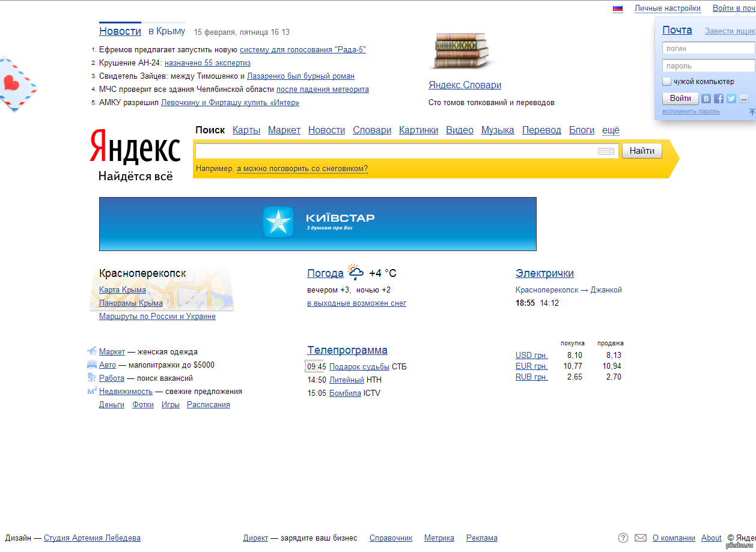Click the M² icon next to Недвижимость
756x552 pixels.
(x=92, y=391)
